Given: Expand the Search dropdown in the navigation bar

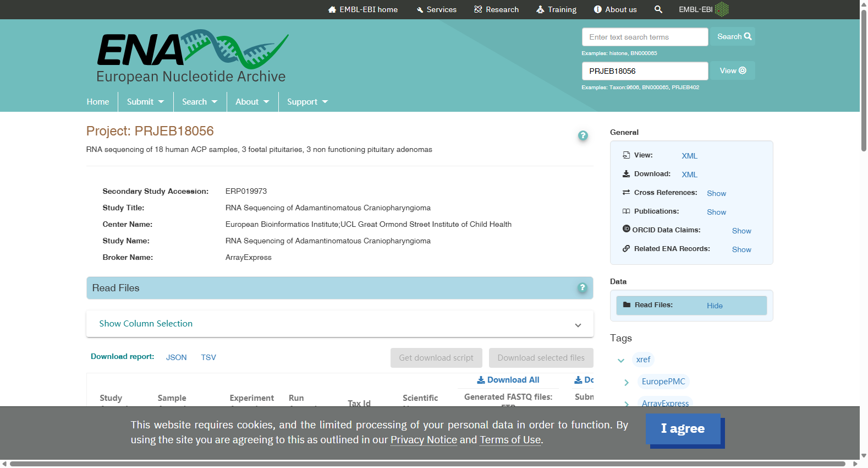Looking at the screenshot, I should pyautogui.click(x=200, y=102).
